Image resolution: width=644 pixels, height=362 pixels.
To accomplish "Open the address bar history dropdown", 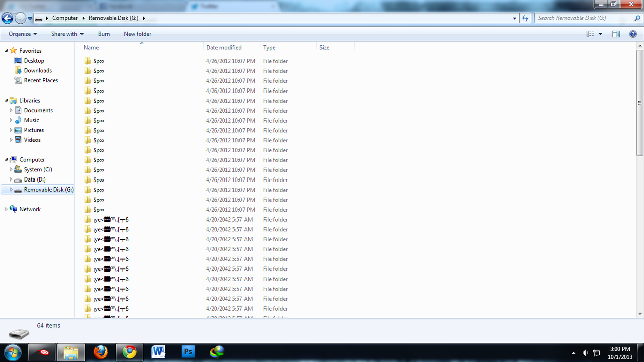I will click(514, 18).
